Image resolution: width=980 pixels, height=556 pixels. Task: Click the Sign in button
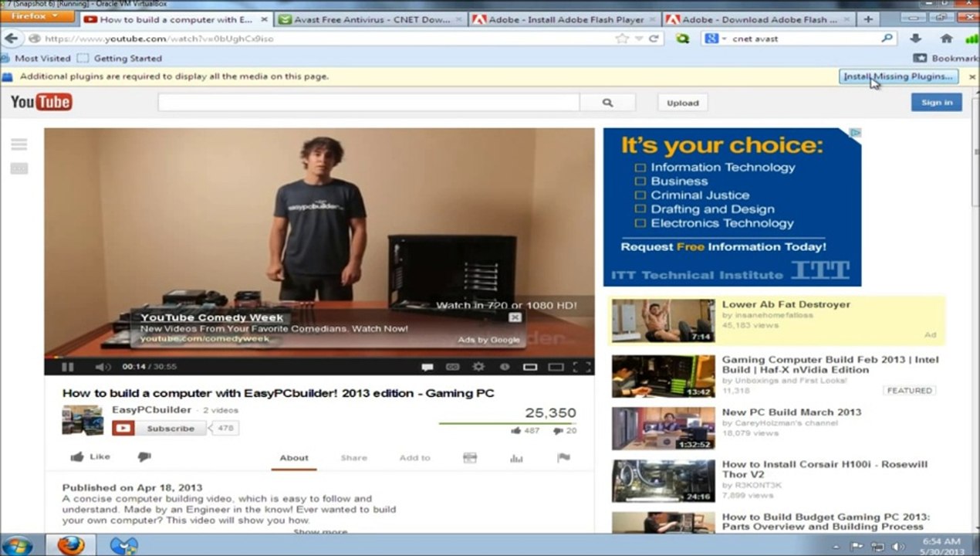point(936,102)
